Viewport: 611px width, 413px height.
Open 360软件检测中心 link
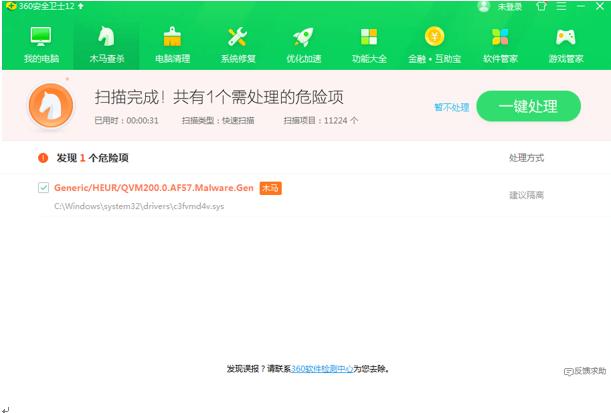pyautogui.click(x=322, y=369)
